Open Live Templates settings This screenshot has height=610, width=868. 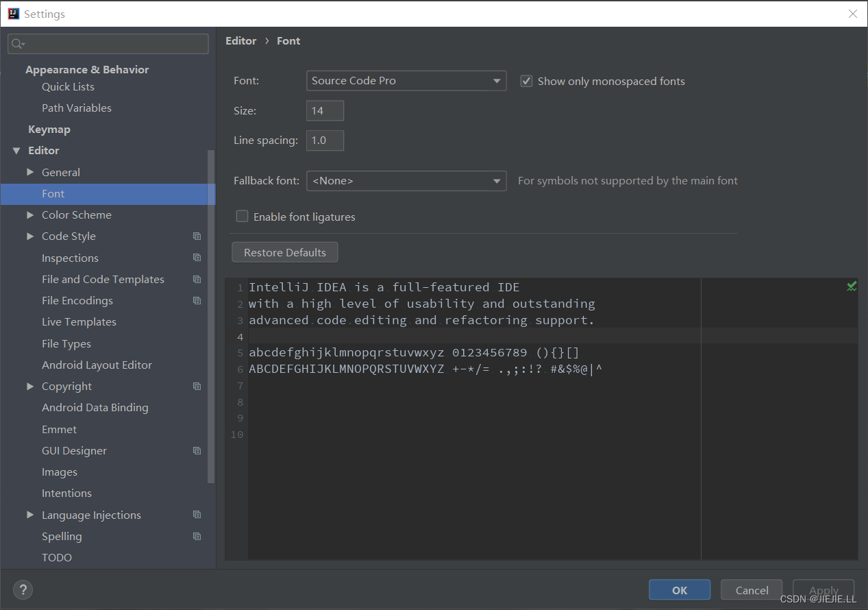click(x=79, y=321)
